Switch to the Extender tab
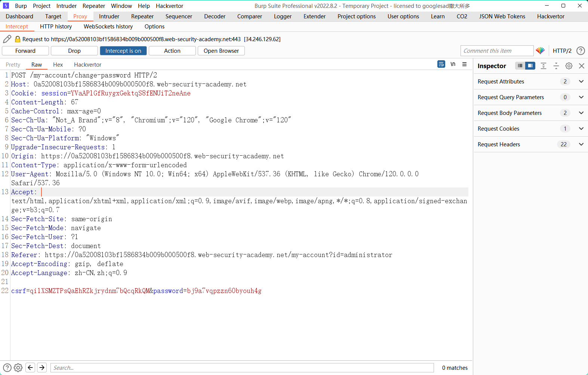The image size is (588, 375). click(314, 16)
